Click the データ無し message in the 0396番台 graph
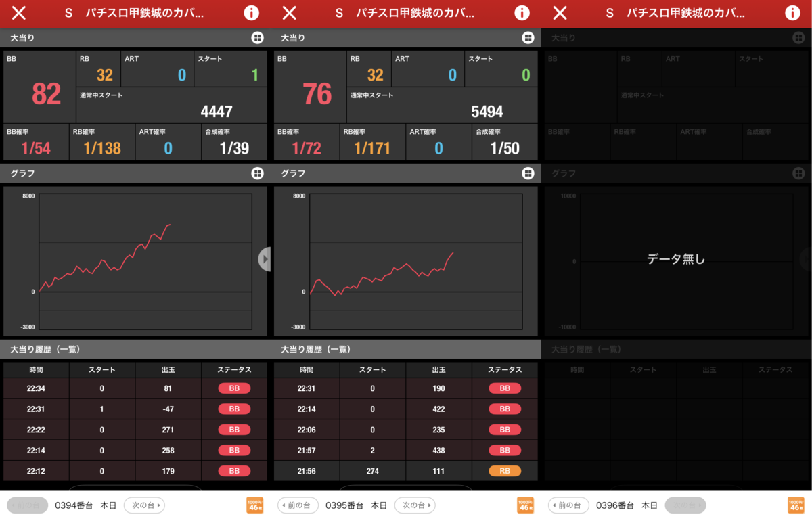The image size is (812, 523). coord(676,259)
